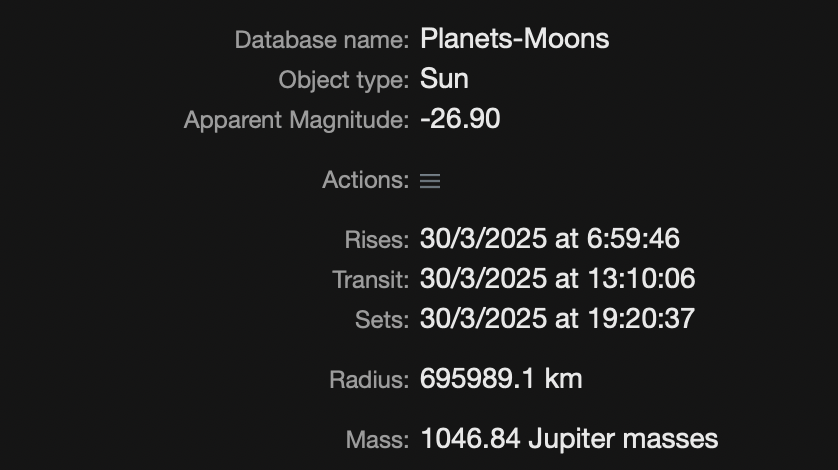The width and height of the screenshot is (838, 470).
Task: Click the Radius label
Action: point(369,380)
